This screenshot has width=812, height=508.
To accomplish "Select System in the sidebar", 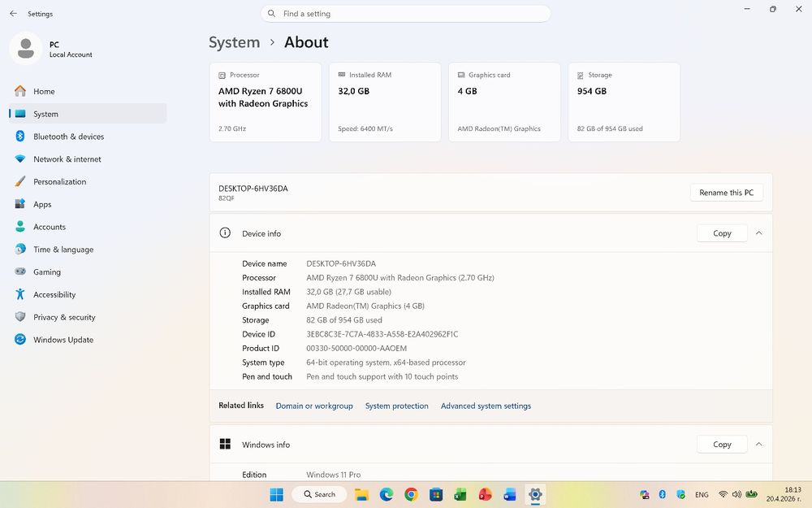I will point(88,114).
